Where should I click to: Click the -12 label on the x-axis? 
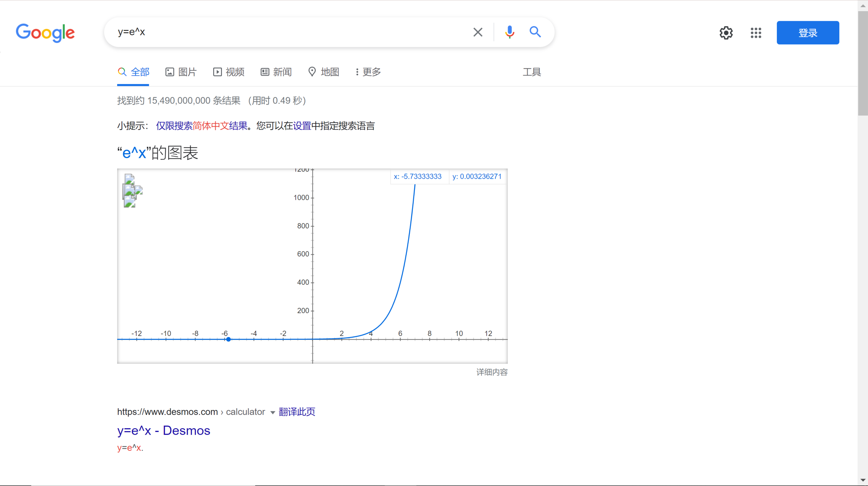pos(136,333)
